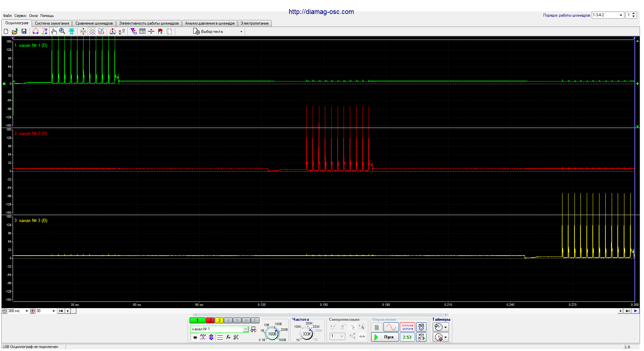Viewport: 644px width, 351px height.
Task: Enable the digital D channel button
Action: coord(255,320)
